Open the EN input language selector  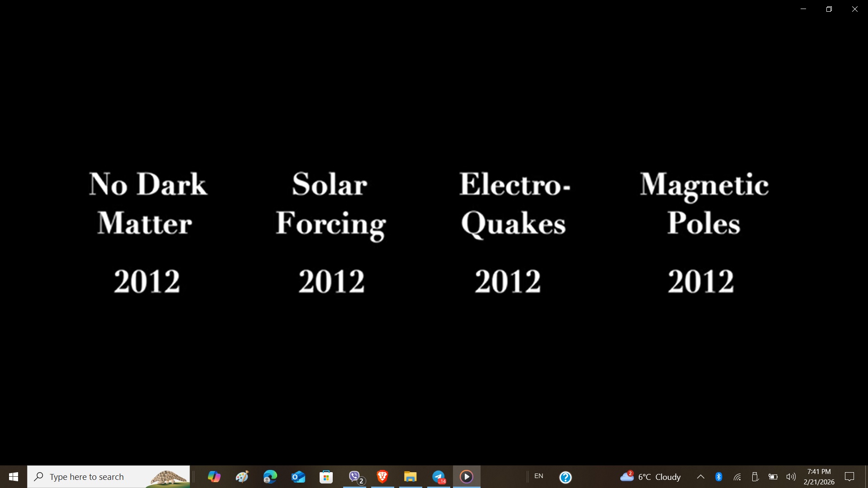[x=539, y=476]
